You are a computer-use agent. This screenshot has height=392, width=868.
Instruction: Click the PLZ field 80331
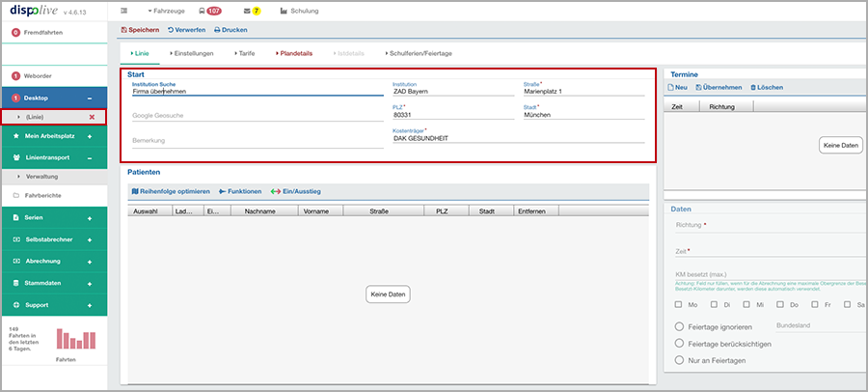coord(453,115)
